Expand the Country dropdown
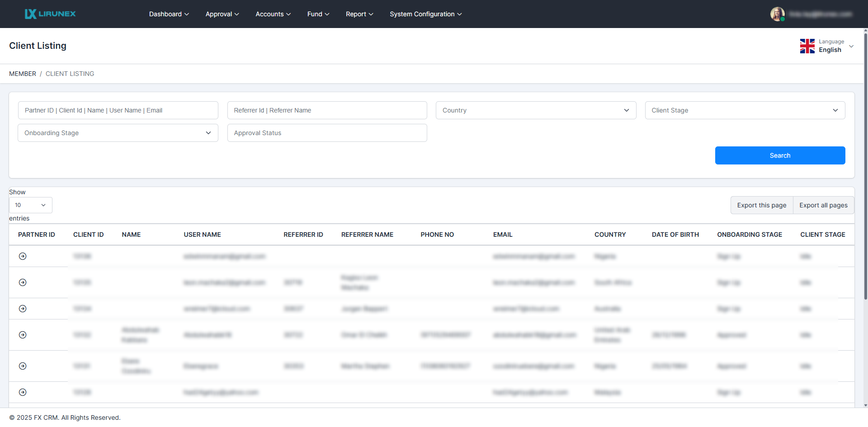The image size is (868, 427). click(x=536, y=110)
